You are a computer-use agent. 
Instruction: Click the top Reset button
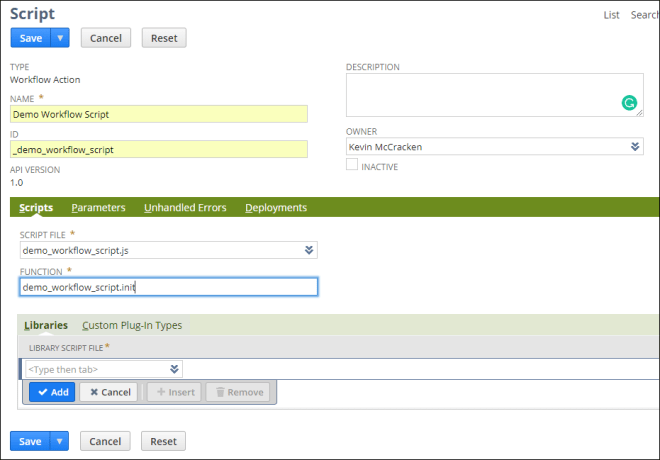point(163,38)
